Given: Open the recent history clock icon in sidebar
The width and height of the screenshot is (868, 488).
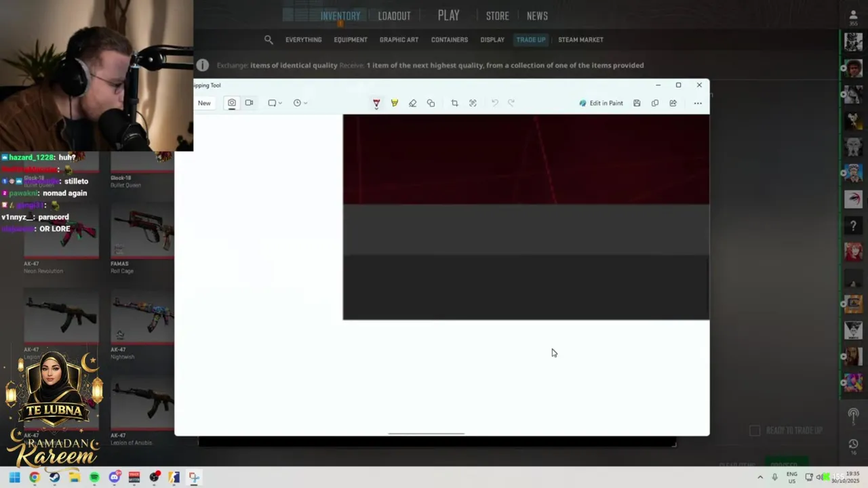Looking at the screenshot, I should 853,445.
